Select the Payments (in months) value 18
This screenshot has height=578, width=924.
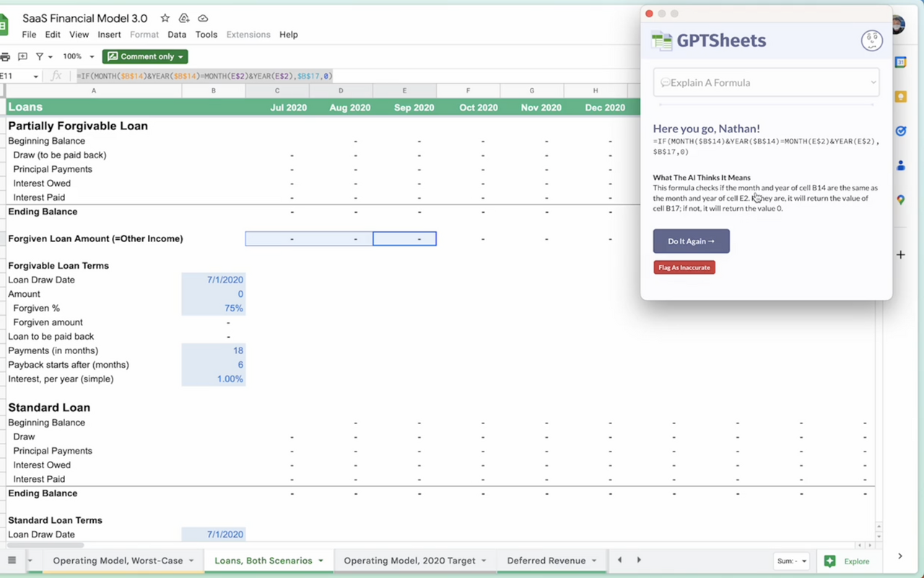[x=214, y=350]
